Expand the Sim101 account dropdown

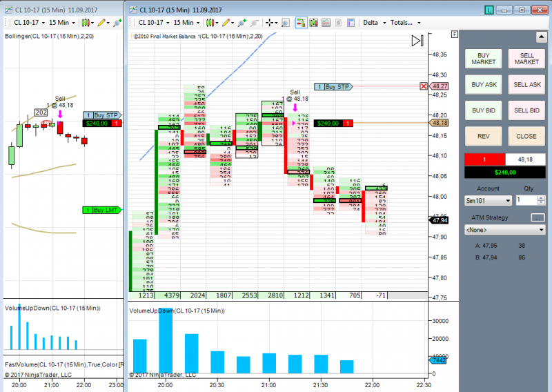click(x=489, y=201)
